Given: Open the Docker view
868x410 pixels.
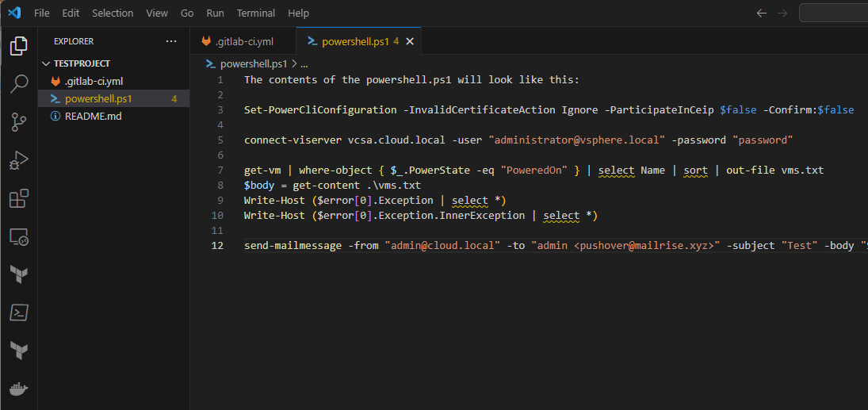Looking at the screenshot, I should point(18,389).
